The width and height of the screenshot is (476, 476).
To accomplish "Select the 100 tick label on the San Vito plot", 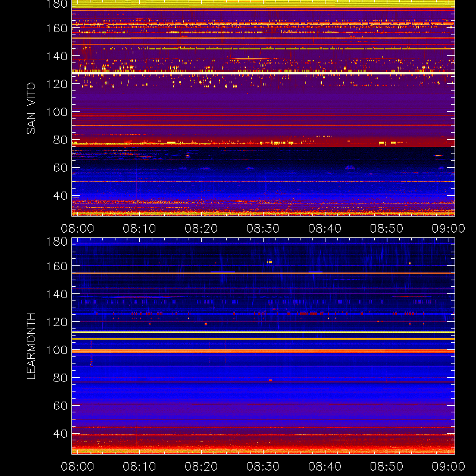I will pos(57,112).
